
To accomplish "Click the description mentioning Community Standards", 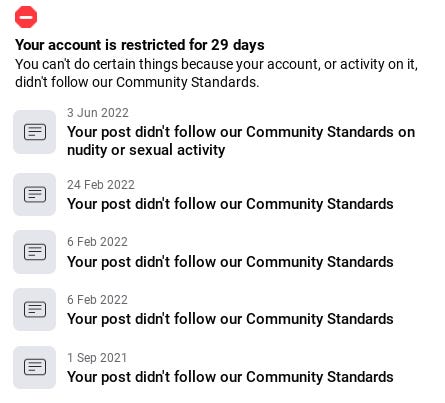I will point(216,73).
